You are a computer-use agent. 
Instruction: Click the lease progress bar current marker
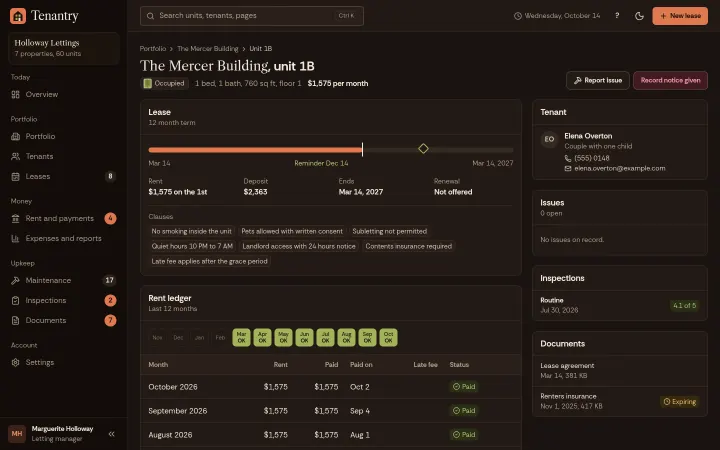(362, 150)
